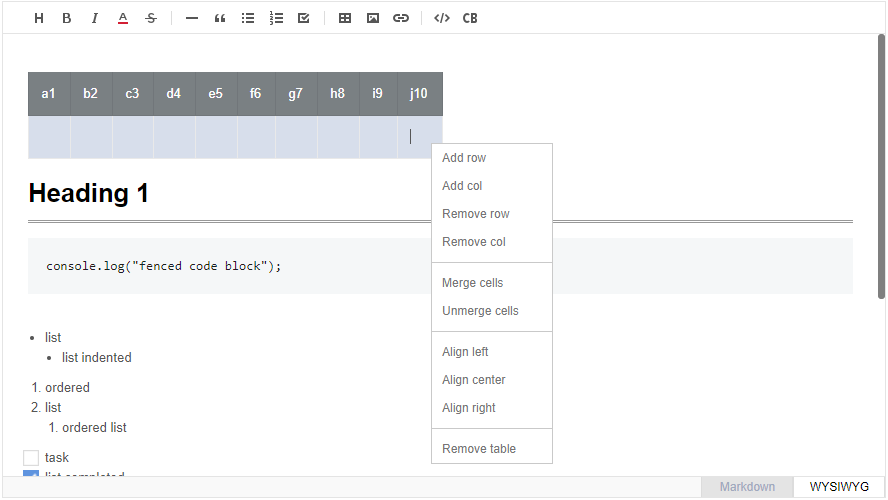Click the editor's vertical scrollbar
Image resolution: width=888 pixels, height=500 pixels.
point(881,166)
